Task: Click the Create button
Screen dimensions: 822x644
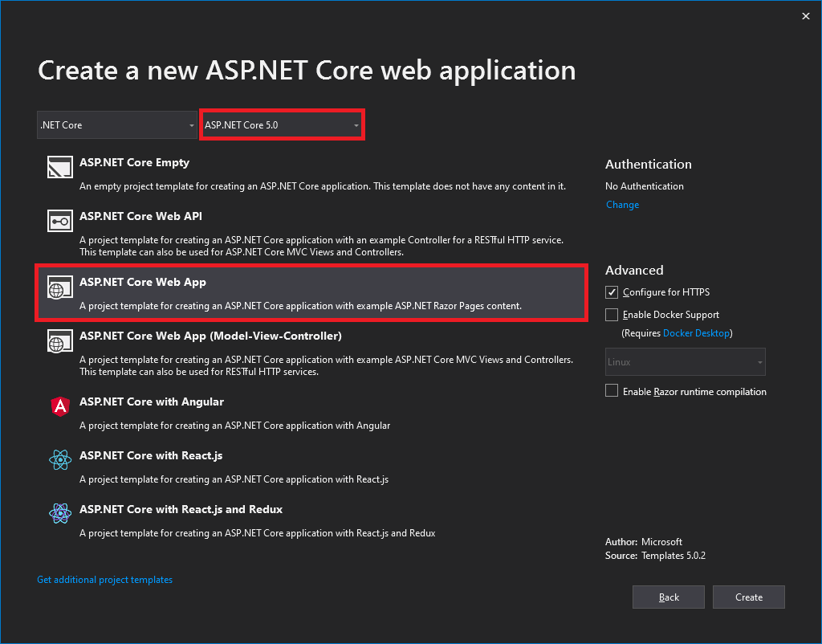Action: [x=749, y=597]
